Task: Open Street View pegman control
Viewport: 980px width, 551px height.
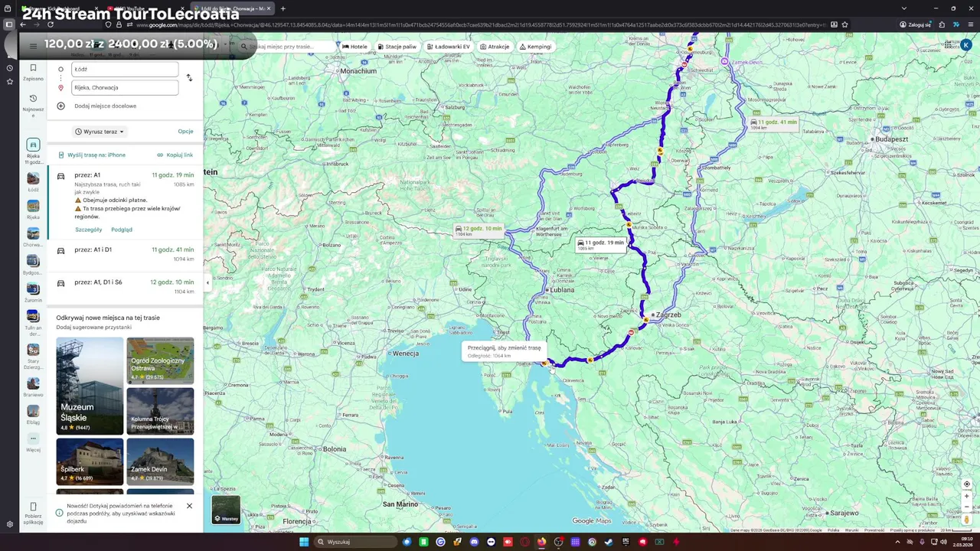Action: pyautogui.click(x=967, y=520)
